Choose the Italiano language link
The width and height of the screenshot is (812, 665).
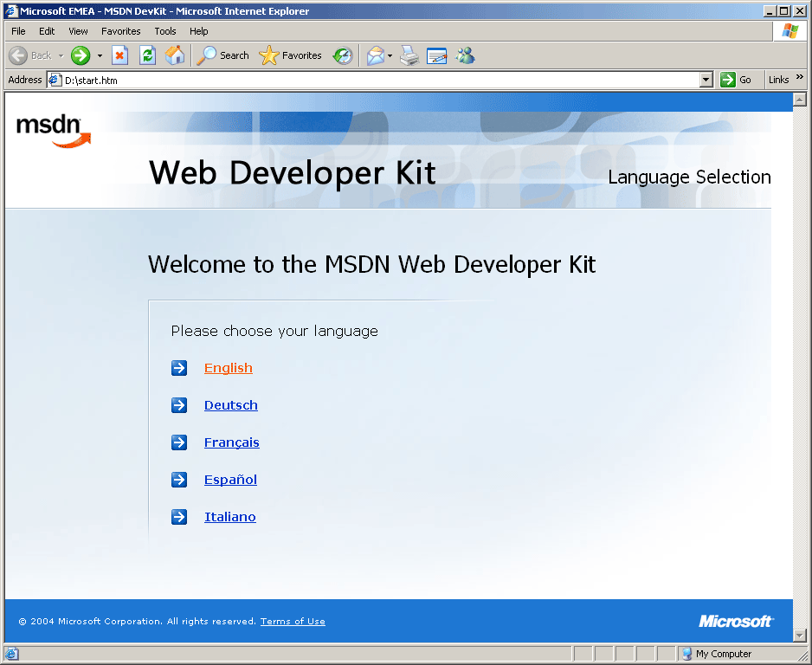pos(230,517)
